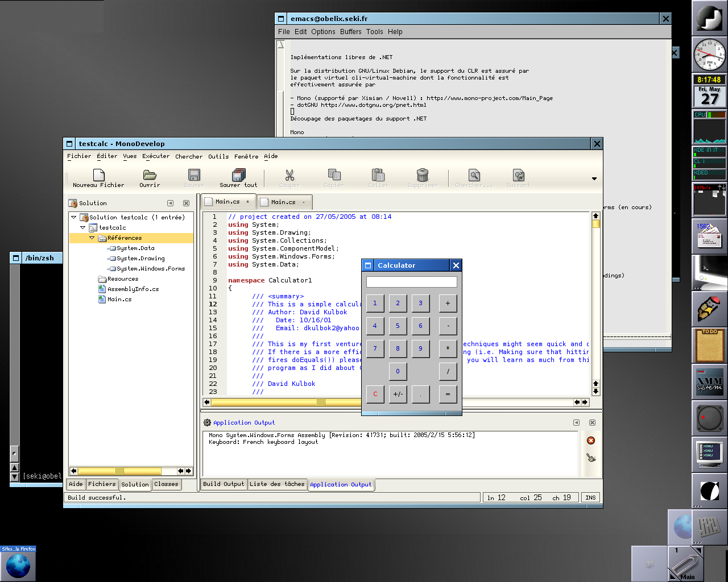This screenshot has width=728, height=582.
Task: Open Buffers menu in emacs window
Action: (x=351, y=32)
